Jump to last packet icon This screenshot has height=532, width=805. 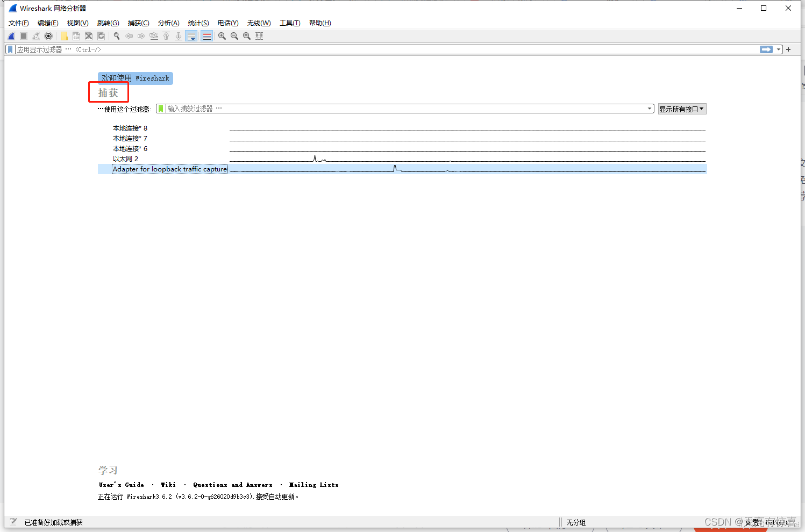179,36
